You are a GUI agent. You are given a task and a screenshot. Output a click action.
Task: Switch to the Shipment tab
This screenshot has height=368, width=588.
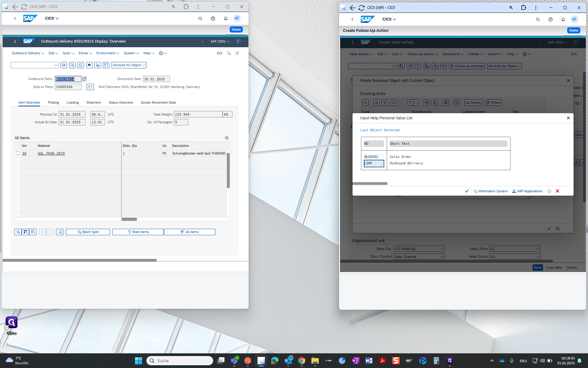[x=94, y=102]
